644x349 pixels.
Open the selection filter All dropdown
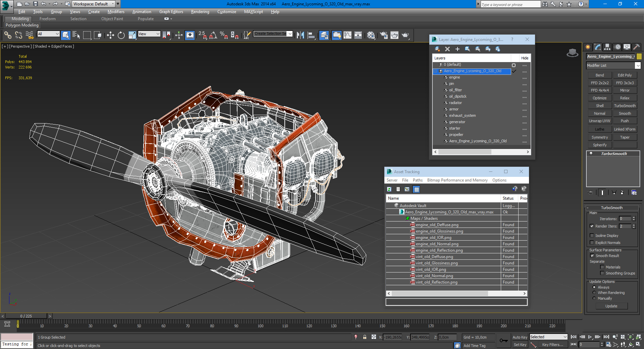pos(48,34)
